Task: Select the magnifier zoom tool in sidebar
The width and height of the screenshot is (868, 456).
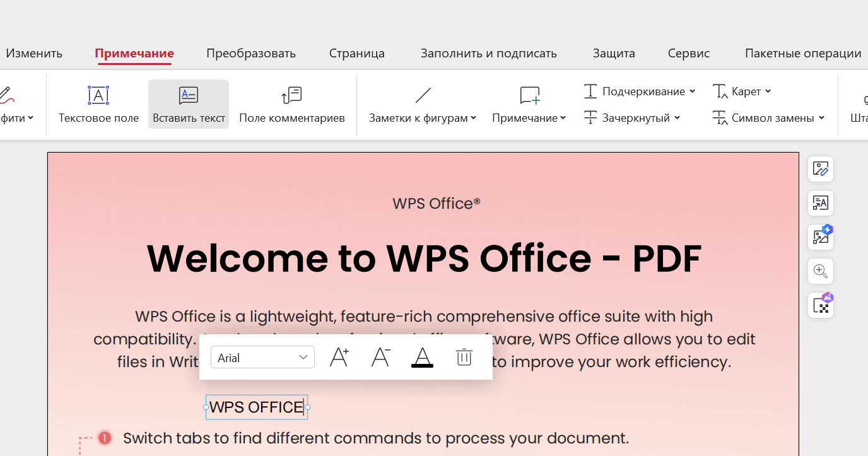Action: (x=820, y=271)
